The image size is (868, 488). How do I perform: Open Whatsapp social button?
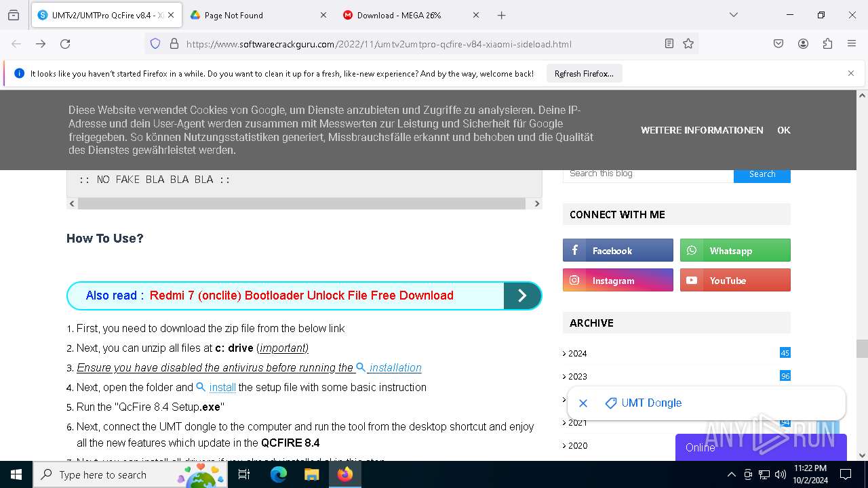pyautogui.click(x=735, y=250)
